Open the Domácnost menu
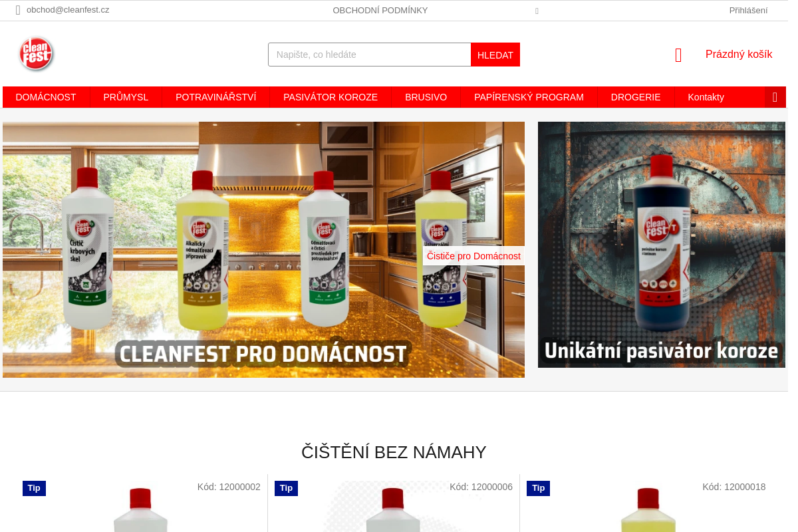 click(x=46, y=97)
